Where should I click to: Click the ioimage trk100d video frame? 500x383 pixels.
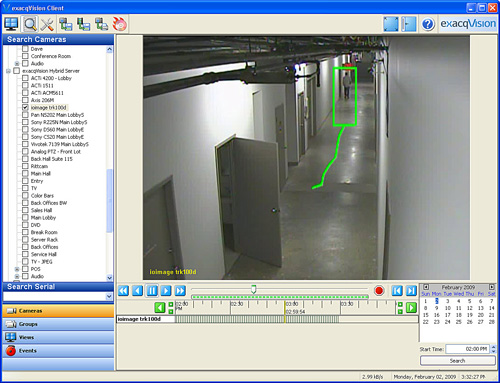(x=306, y=158)
